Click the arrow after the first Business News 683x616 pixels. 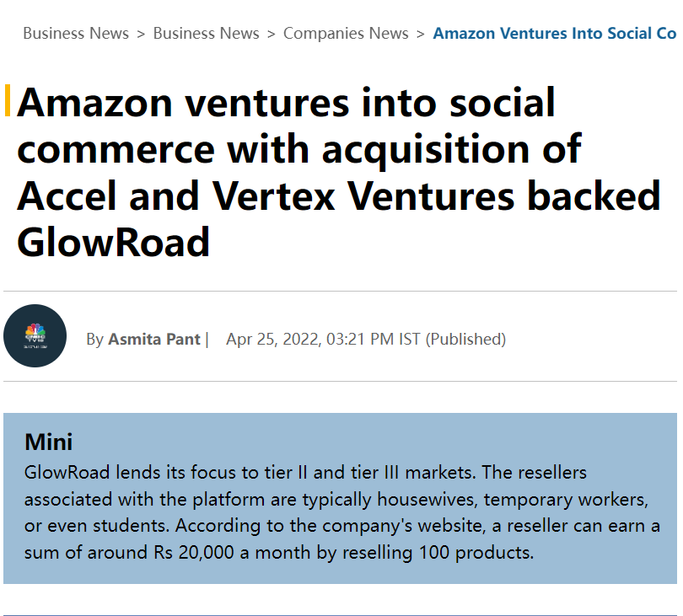pos(141,34)
